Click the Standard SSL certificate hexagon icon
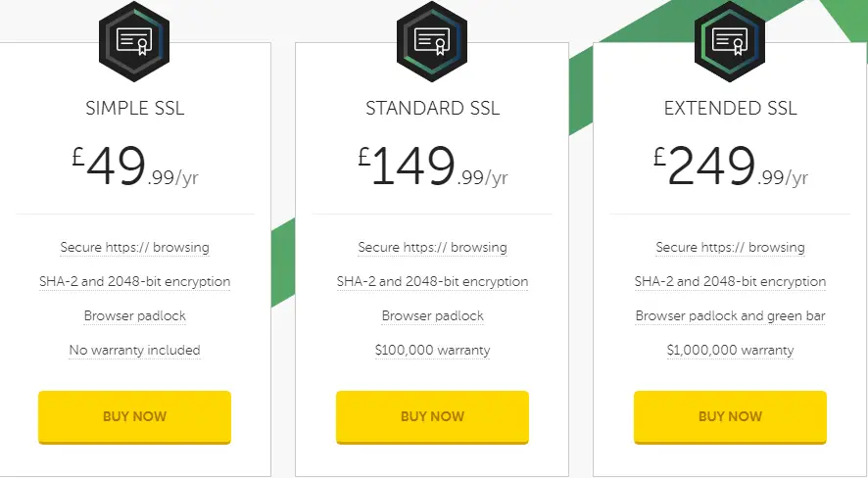This screenshot has height=478, width=868. (x=432, y=41)
